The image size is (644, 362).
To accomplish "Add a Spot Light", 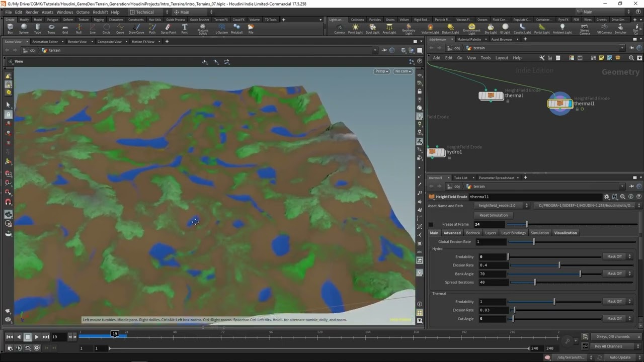I will [x=373, y=29].
